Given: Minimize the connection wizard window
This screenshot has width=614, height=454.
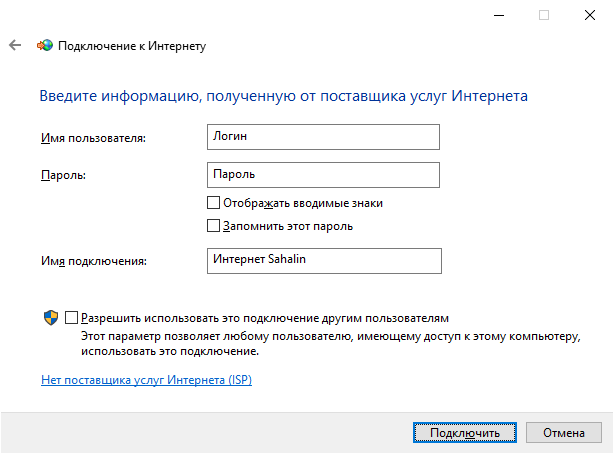Looking at the screenshot, I should tap(498, 15).
